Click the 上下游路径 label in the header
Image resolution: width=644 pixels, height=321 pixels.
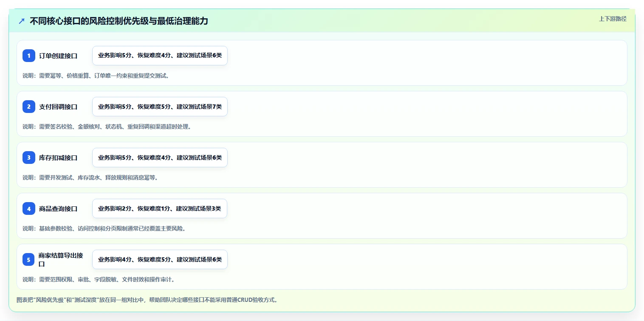[x=613, y=19]
